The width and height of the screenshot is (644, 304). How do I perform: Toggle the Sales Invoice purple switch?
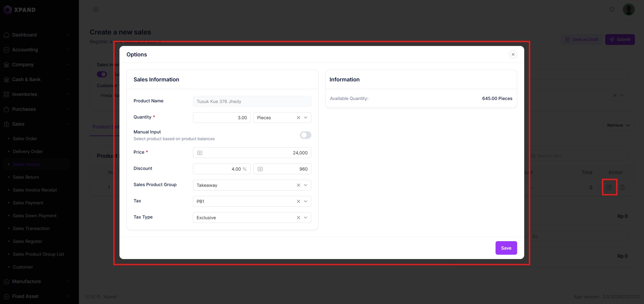pyautogui.click(x=102, y=74)
